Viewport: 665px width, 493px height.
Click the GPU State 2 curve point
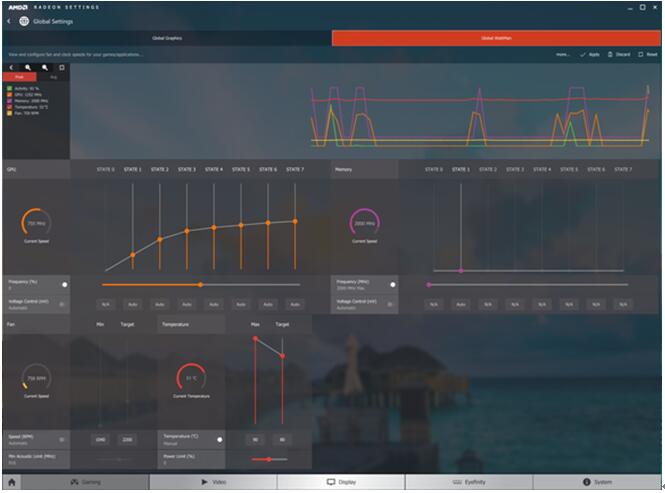point(160,239)
